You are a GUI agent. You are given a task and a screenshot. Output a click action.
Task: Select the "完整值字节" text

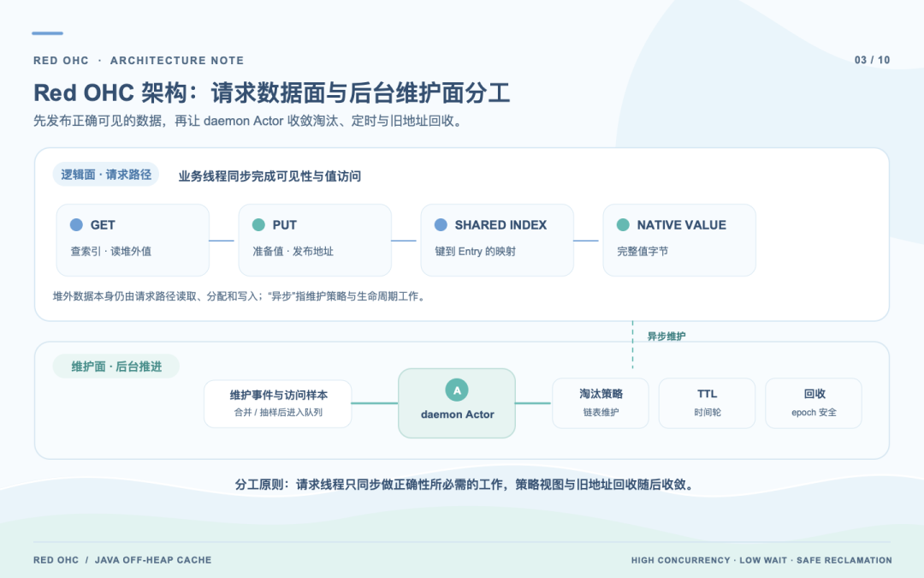pyautogui.click(x=643, y=251)
